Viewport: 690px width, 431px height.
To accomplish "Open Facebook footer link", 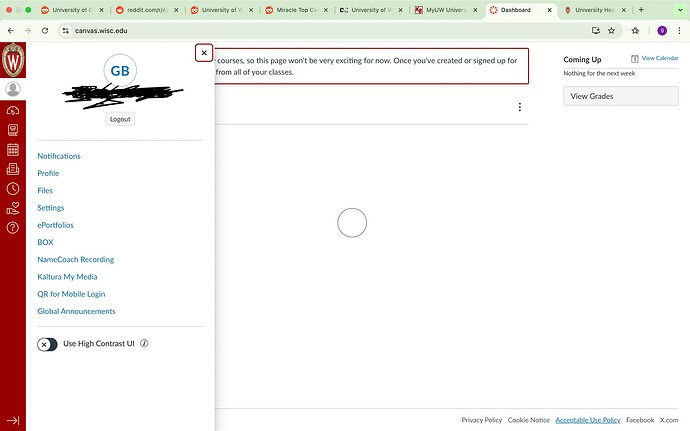I will pos(640,420).
